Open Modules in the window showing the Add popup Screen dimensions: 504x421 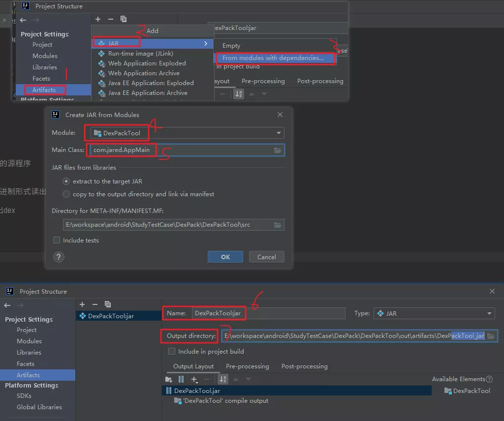pos(45,56)
